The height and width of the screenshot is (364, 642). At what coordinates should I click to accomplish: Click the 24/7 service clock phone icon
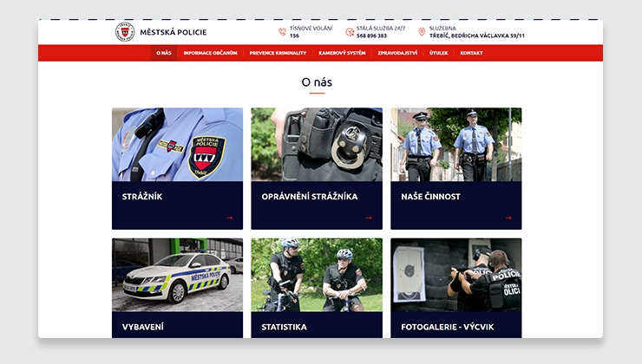[350, 32]
